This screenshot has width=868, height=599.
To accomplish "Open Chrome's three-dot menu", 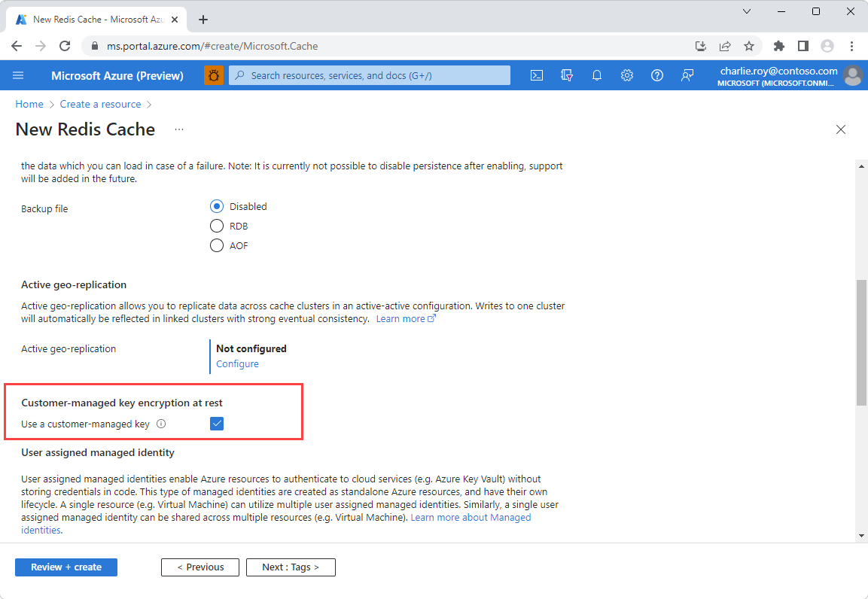I will [x=851, y=45].
